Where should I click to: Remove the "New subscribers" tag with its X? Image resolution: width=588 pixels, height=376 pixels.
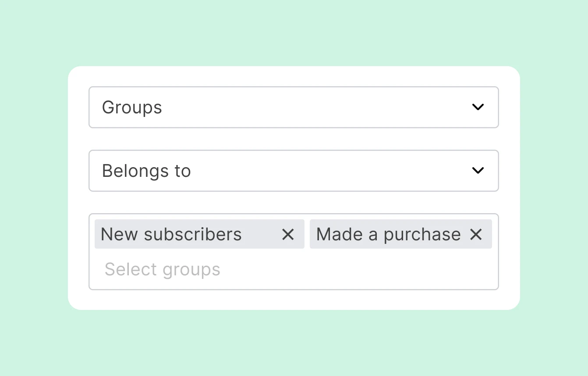[x=288, y=235]
